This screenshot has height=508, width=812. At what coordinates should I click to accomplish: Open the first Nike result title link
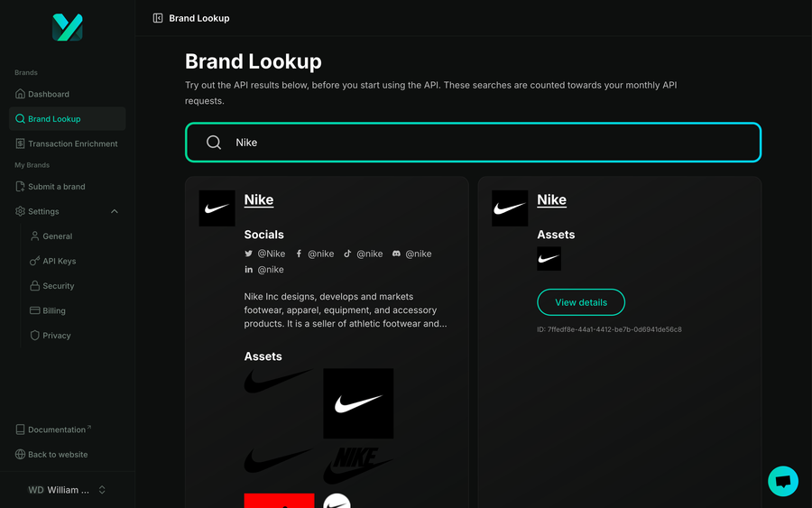[x=258, y=200]
